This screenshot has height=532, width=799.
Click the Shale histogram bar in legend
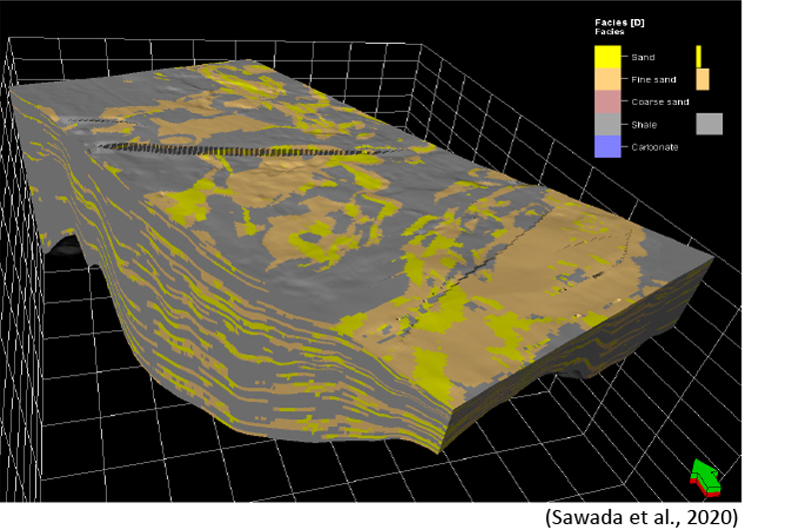(x=709, y=124)
